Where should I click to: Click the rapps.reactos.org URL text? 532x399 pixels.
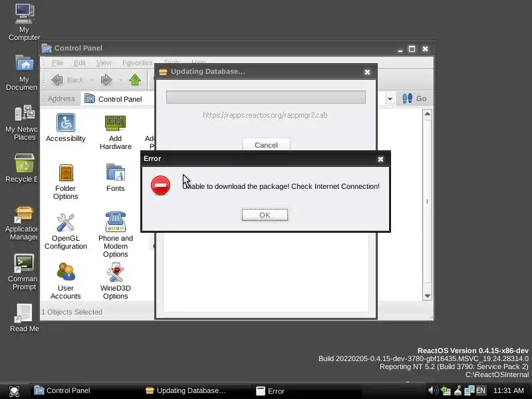(x=265, y=115)
